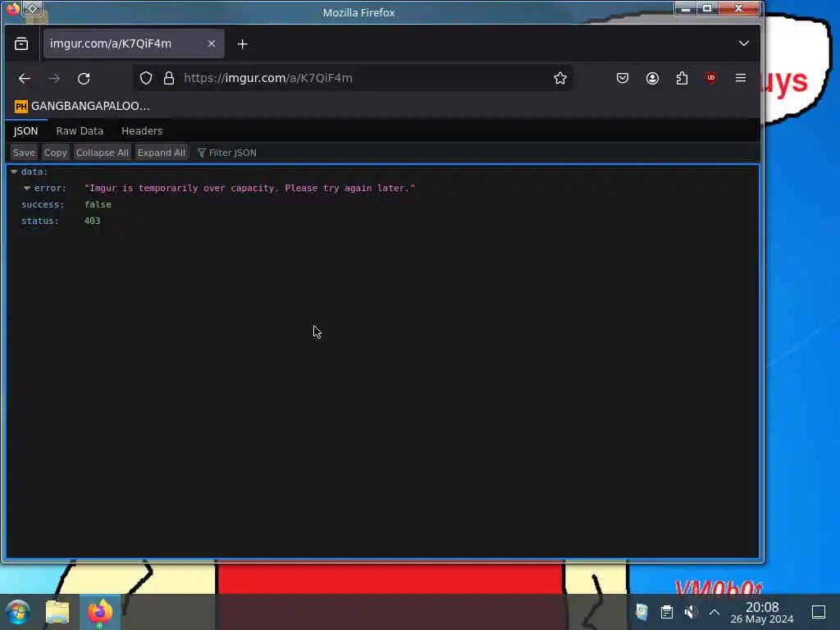840x630 pixels.
Task: Open the Start menu orb
Action: point(18,612)
